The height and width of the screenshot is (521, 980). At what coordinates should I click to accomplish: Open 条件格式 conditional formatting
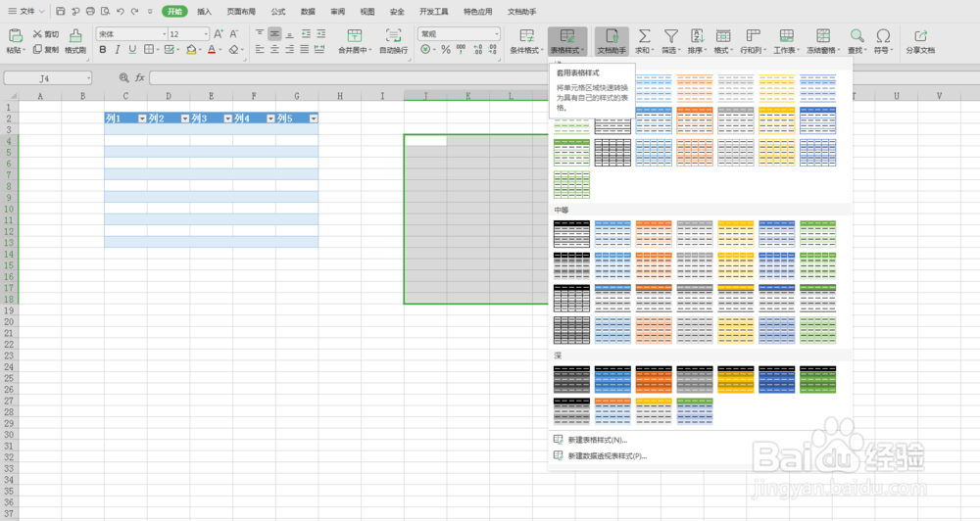[526, 41]
